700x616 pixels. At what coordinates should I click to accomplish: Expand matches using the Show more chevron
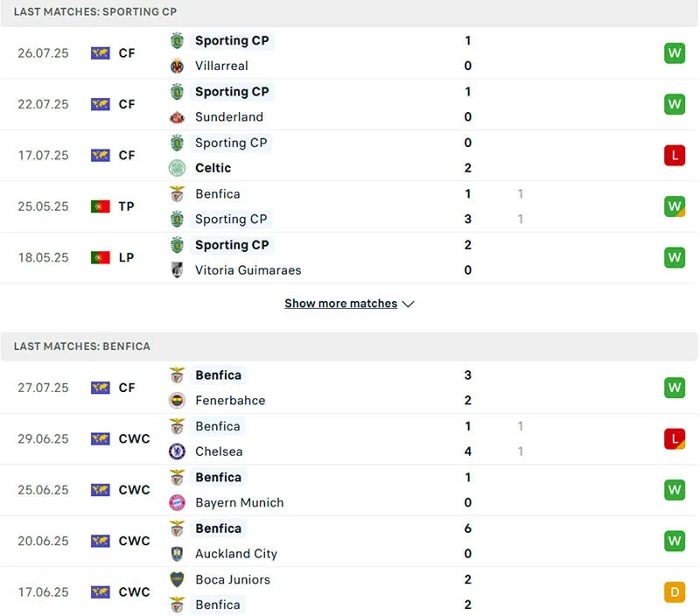408,304
